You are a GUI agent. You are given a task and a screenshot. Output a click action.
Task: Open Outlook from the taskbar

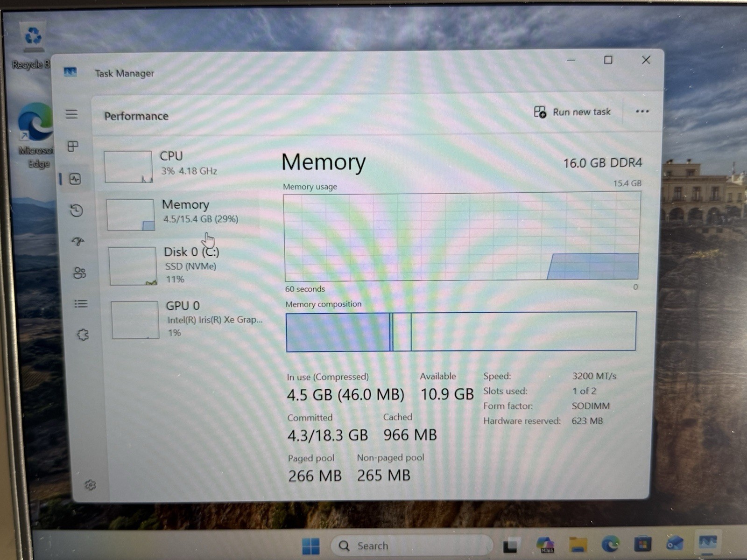[x=675, y=543]
